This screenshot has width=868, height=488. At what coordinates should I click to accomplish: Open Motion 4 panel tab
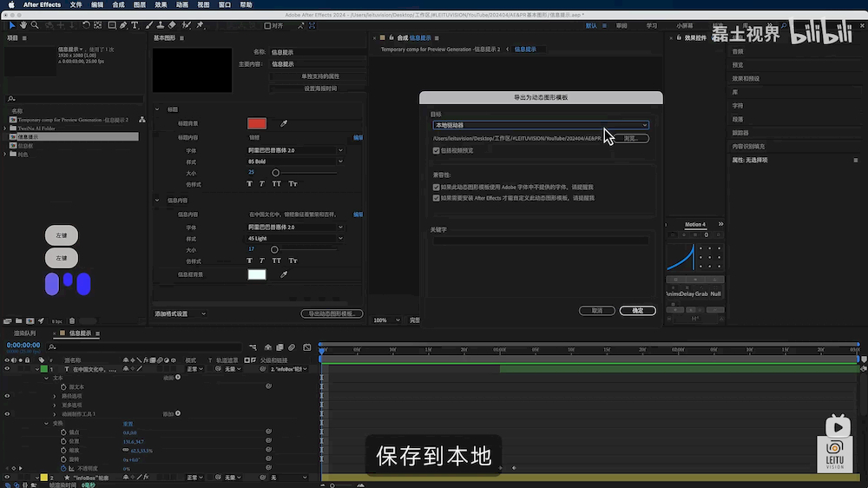694,224
